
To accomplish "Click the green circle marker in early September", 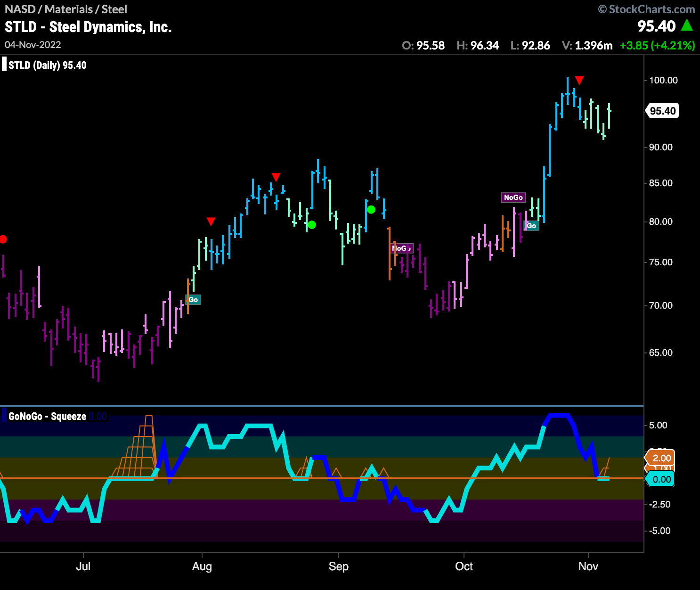I will 371,210.
